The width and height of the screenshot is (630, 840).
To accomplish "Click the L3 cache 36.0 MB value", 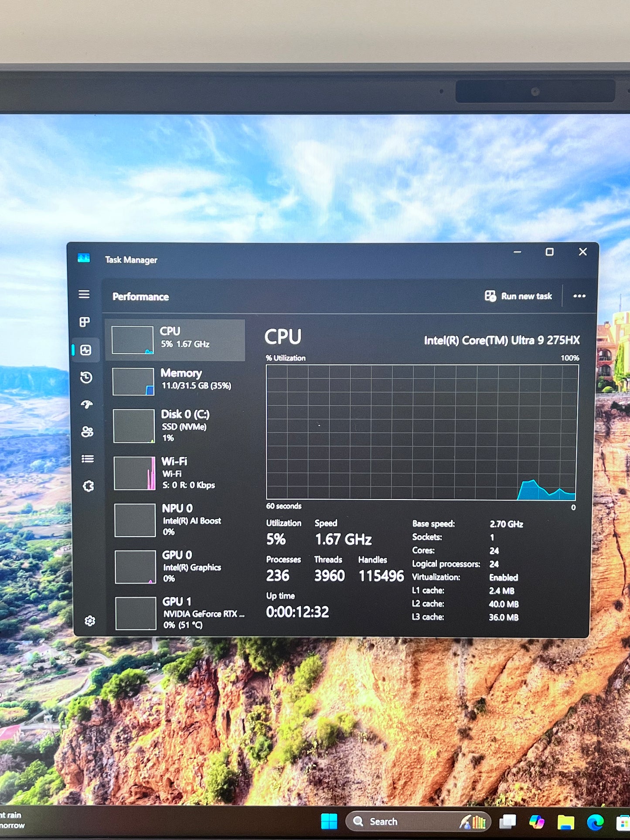I will click(504, 617).
